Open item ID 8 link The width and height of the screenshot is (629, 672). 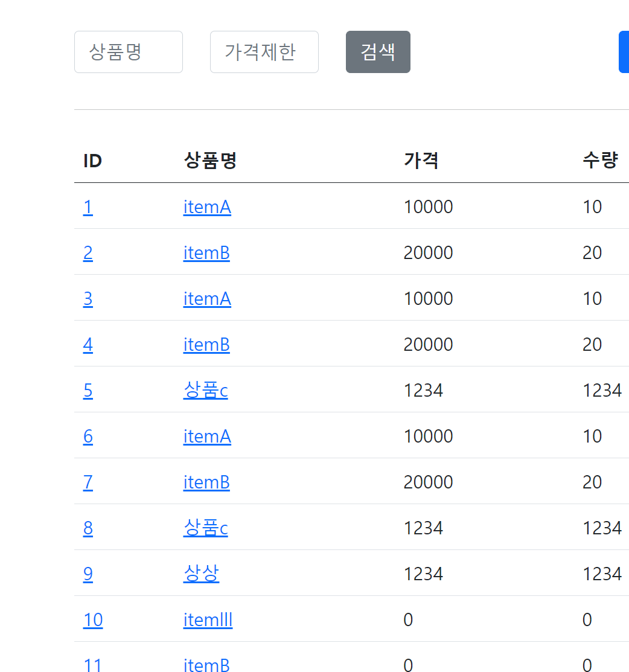88,528
